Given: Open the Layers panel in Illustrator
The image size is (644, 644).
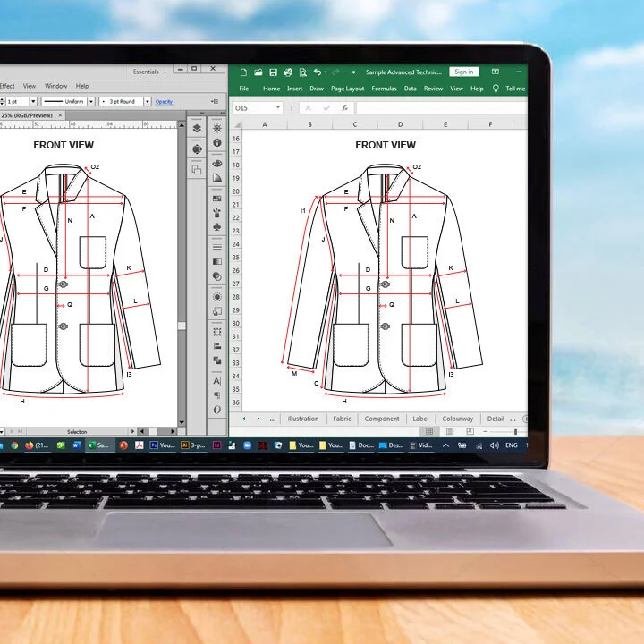Looking at the screenshot, I should tap(197, 128).
